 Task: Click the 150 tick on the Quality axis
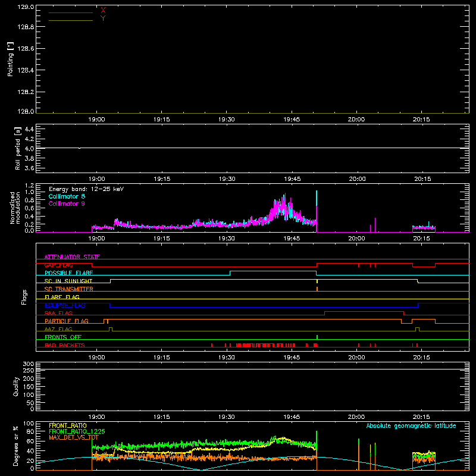(29, 387)
